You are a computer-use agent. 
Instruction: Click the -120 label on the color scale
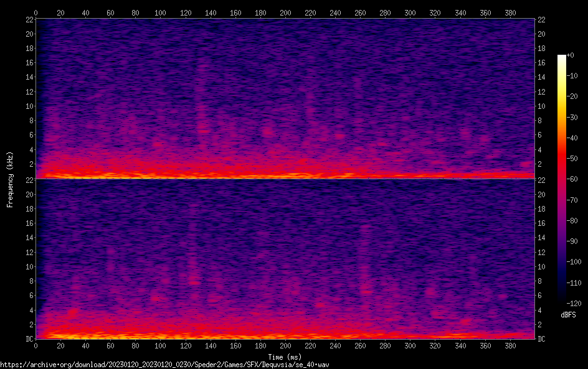tap(574, 303)
